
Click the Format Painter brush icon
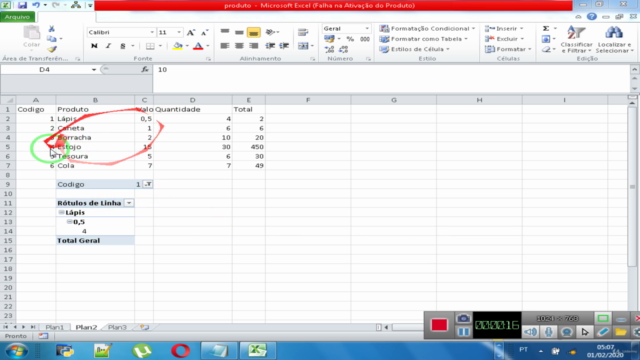click(x=52, y=49)
